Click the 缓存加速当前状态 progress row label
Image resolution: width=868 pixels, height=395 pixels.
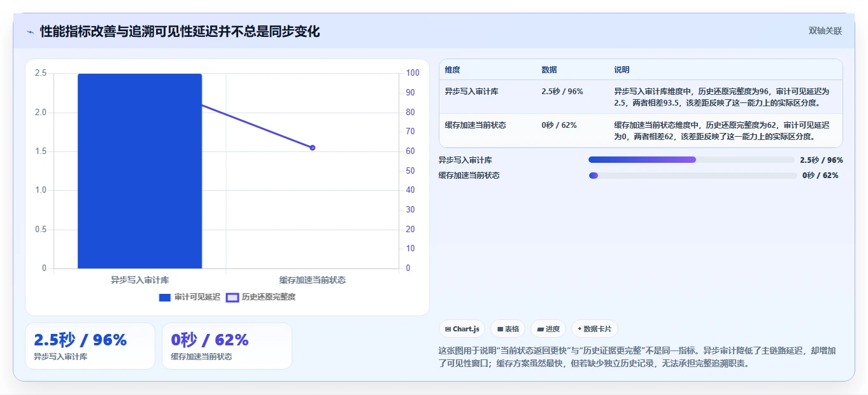tap(469, 176)
